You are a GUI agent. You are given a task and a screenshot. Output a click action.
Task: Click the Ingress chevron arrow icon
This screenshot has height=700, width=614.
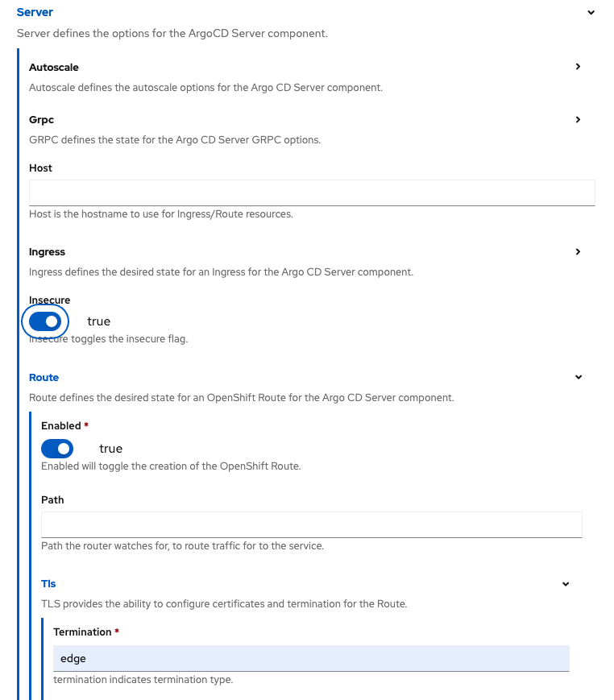(x=578, y=252)
